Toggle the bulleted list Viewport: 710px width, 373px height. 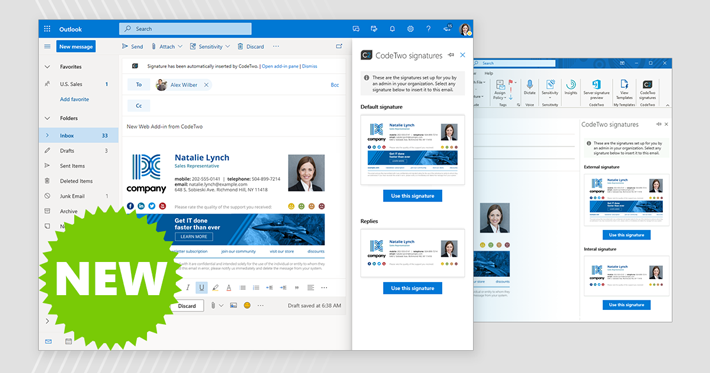pyautogui.click(x=243, y=287)
